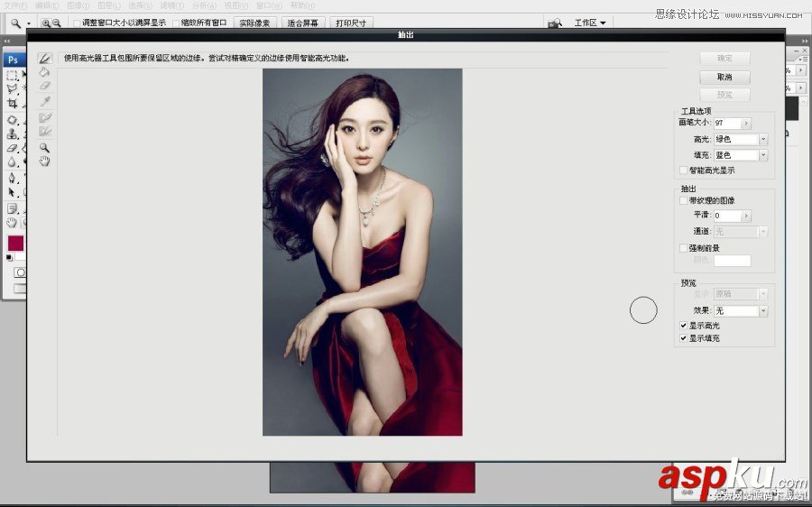Image resolution: width=812 pixels, height=507 pixels.
Task: Select the Fill bucket tool in Extract dialog
Action: click(44, 72)
